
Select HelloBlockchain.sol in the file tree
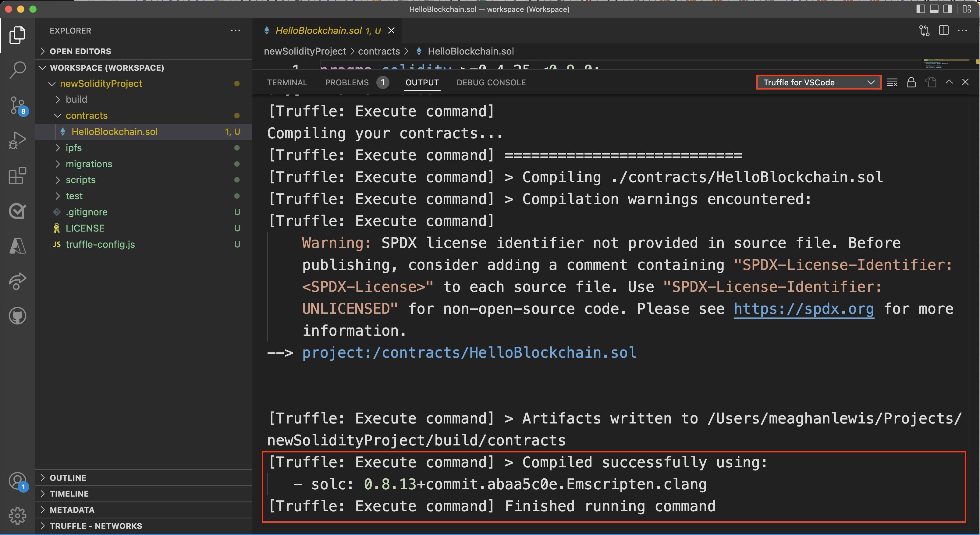point(144,132)
